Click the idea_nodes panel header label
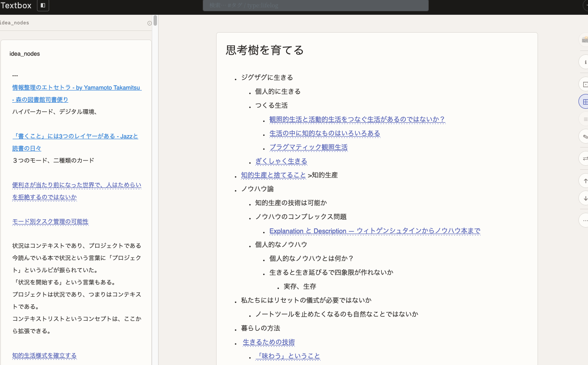 point(14,23)
